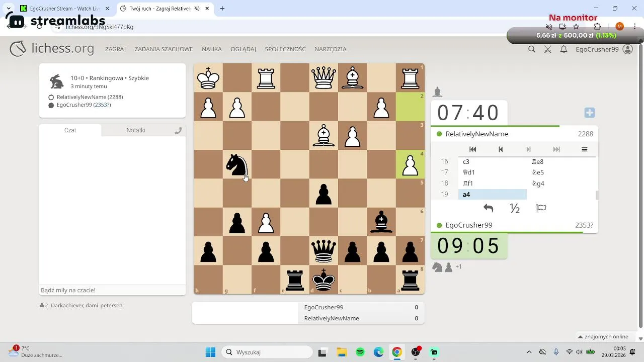Select move c3 in the move list
644x362 pixels.
pos(492,161)
